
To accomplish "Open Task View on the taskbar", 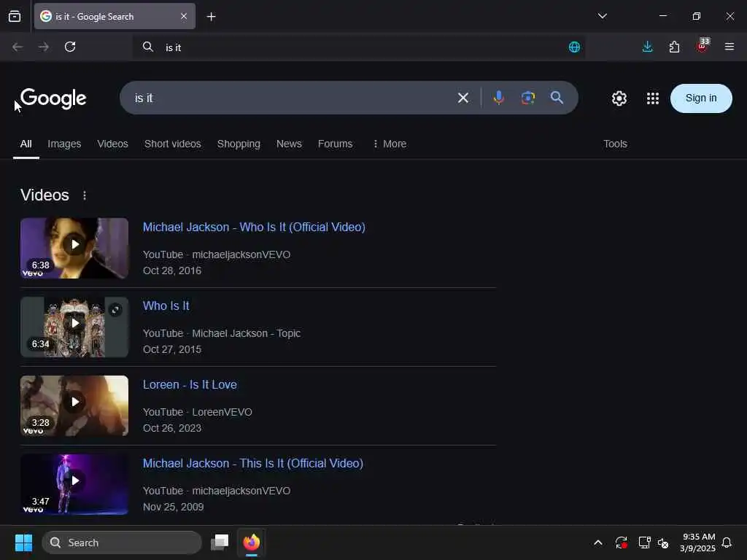I will point(220,542).
